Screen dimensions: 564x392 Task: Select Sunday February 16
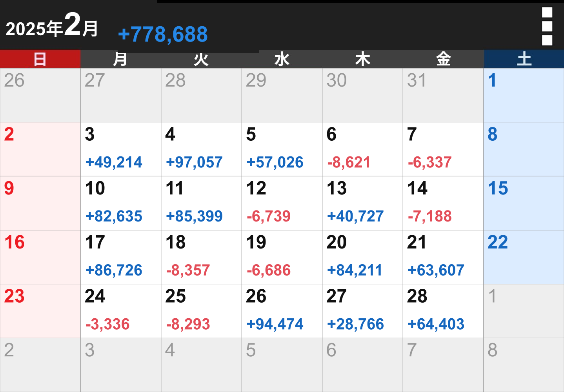click(x=40, y=257)
